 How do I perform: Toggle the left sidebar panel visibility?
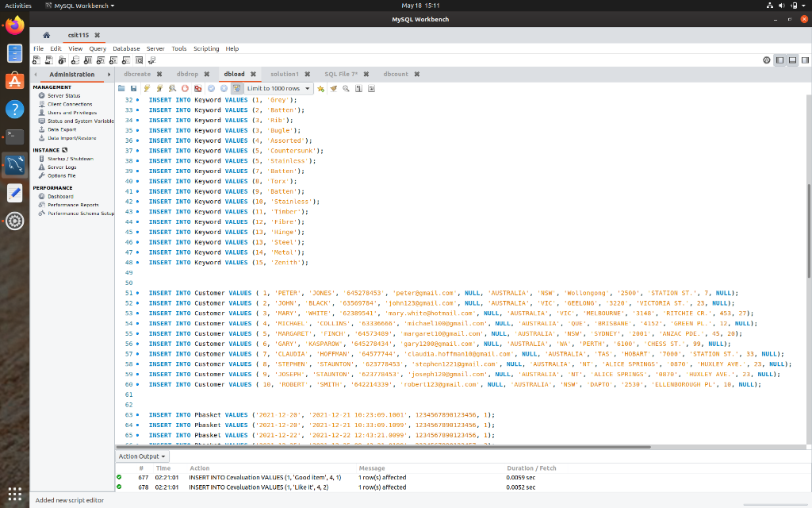pyautogui.click(x=780, y=60)
